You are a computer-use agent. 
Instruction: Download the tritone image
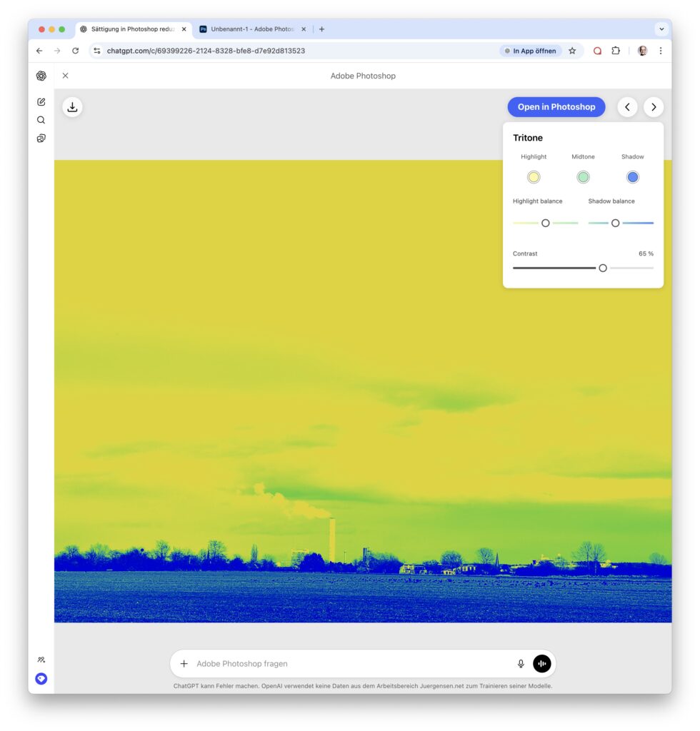point(72,107)
